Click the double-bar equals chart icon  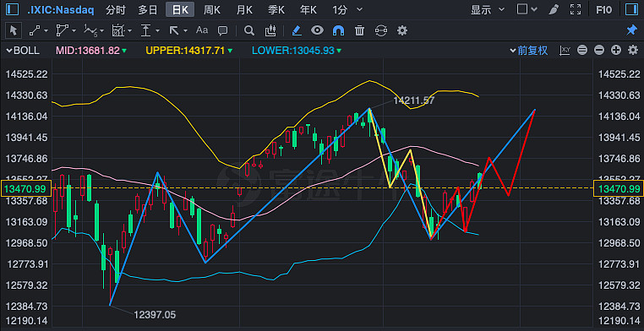[x=582, y=51]
